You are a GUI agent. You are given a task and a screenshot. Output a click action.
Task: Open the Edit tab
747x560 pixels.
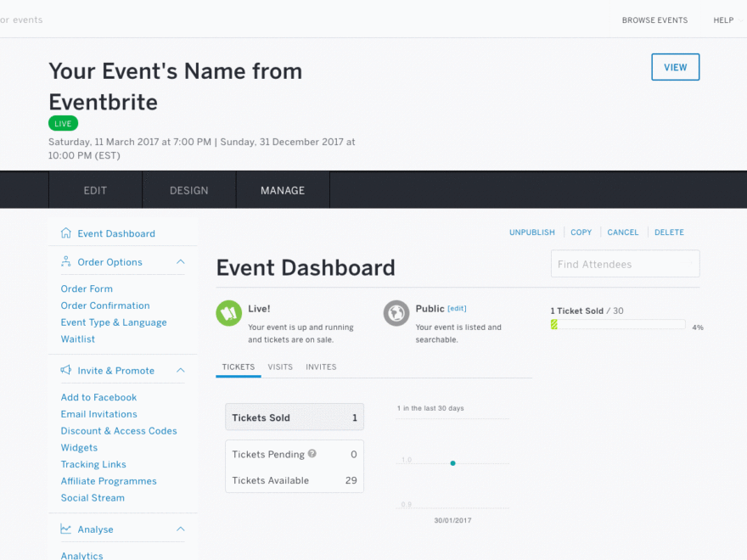95,190
